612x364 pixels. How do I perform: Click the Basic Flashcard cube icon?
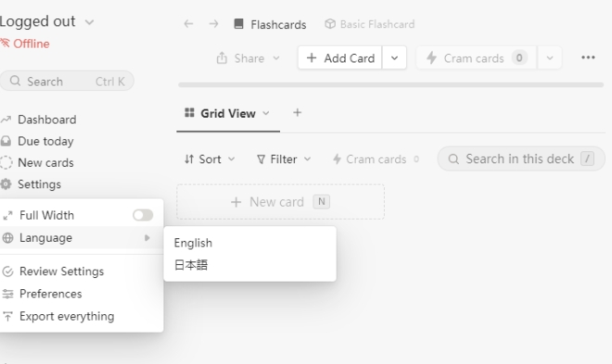click(330, 24)
